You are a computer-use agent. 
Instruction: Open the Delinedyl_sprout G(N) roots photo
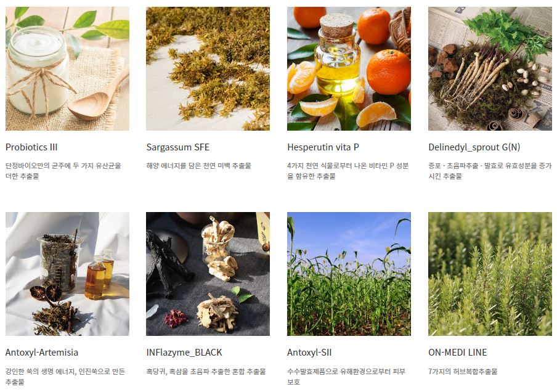(490, 68)
